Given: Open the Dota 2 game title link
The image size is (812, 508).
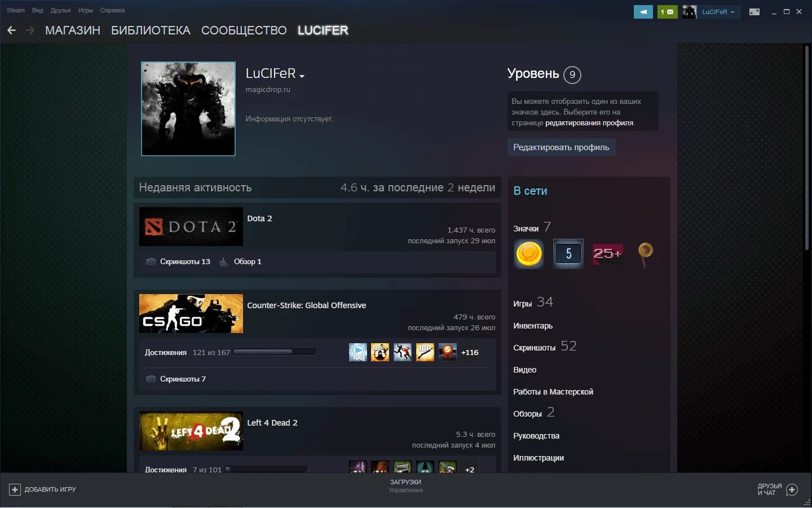Looking at the screenshot, I should 259,218.
